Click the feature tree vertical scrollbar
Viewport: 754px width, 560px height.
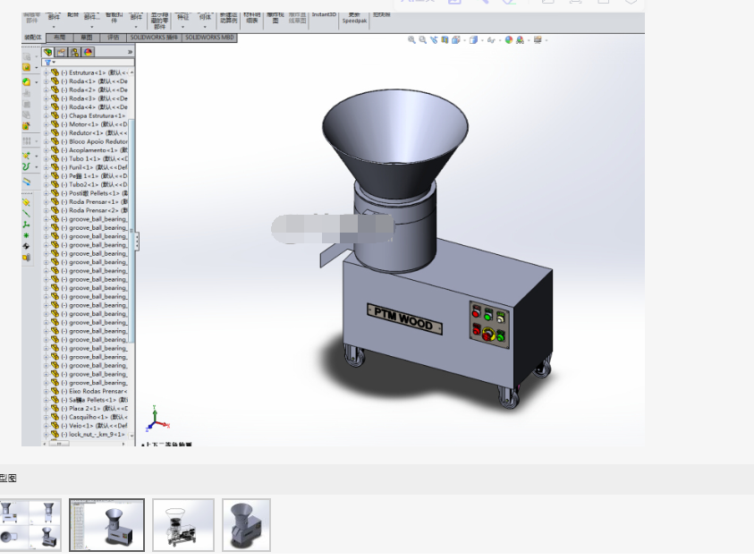[x=131, y=231]
